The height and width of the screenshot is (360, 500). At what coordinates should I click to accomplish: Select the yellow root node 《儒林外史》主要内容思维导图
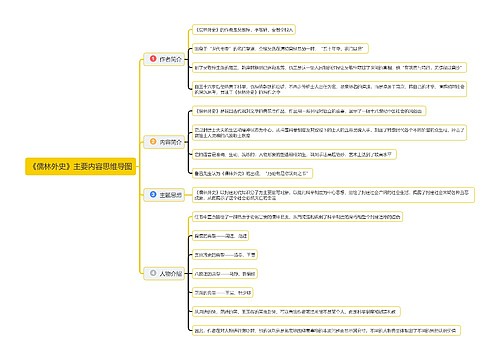coord(81,166)
